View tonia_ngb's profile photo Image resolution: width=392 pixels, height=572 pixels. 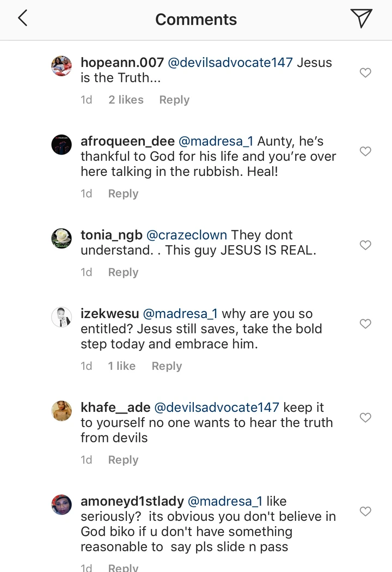click(62, 239)
